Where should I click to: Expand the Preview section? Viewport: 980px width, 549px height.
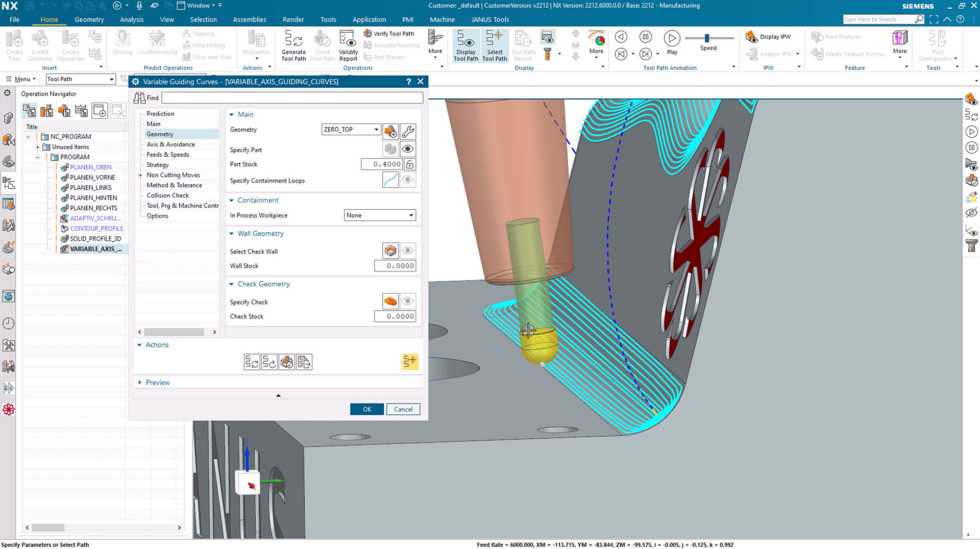[x=140, y=383]
